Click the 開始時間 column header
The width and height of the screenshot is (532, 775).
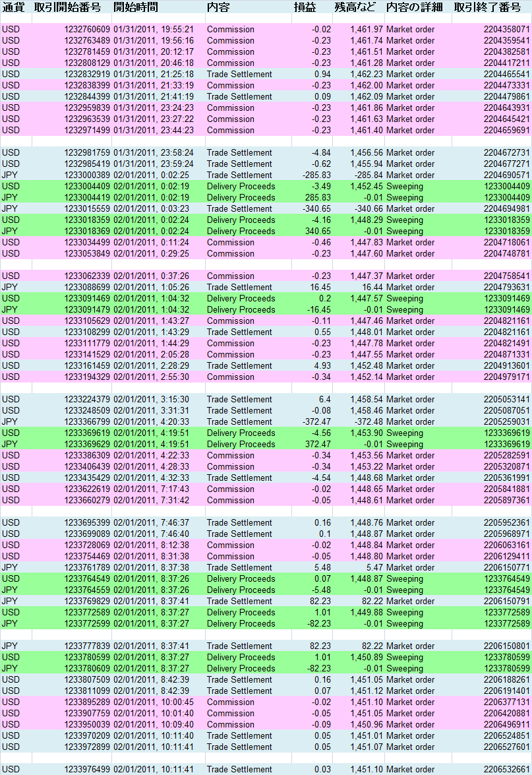136,7
